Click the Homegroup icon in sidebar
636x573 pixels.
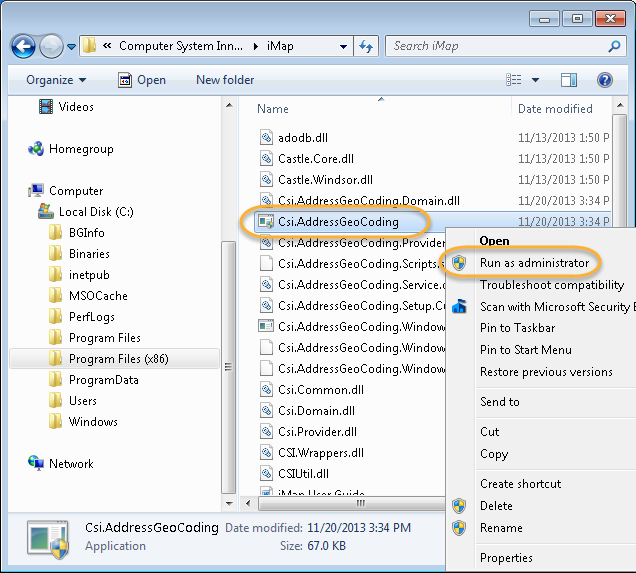coord(36,149)
